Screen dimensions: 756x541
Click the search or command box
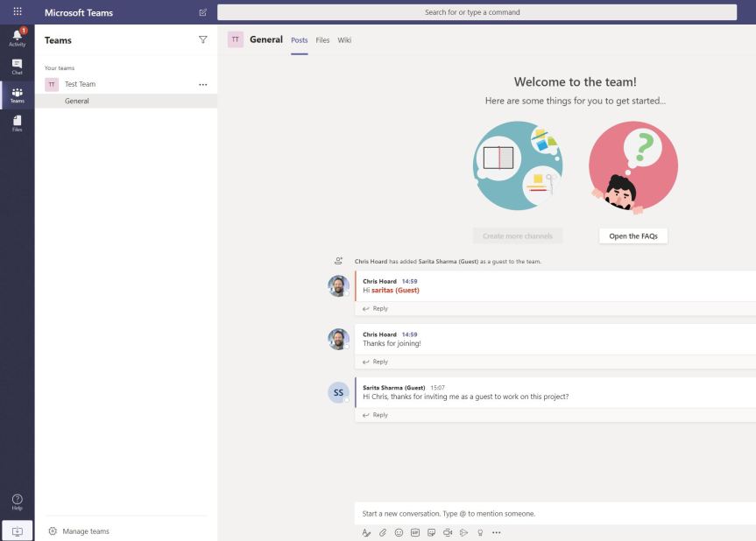click(x=477, y=12)
